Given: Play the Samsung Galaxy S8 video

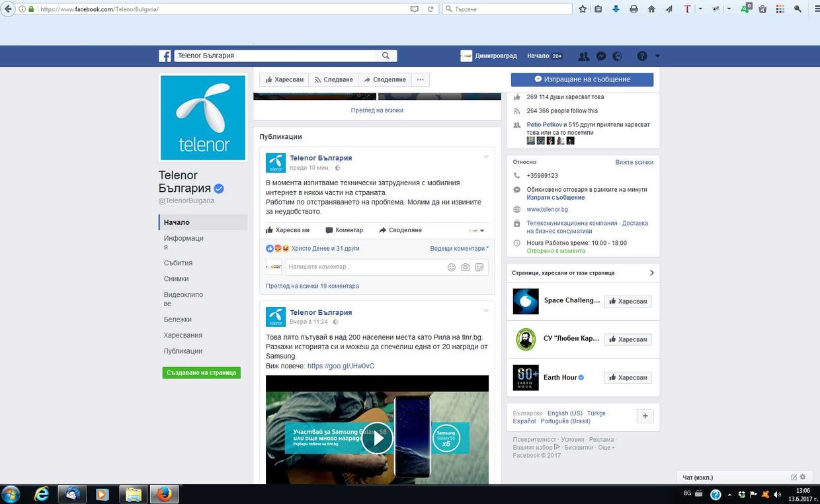Looking at the screenshot, I should [377, 438].
